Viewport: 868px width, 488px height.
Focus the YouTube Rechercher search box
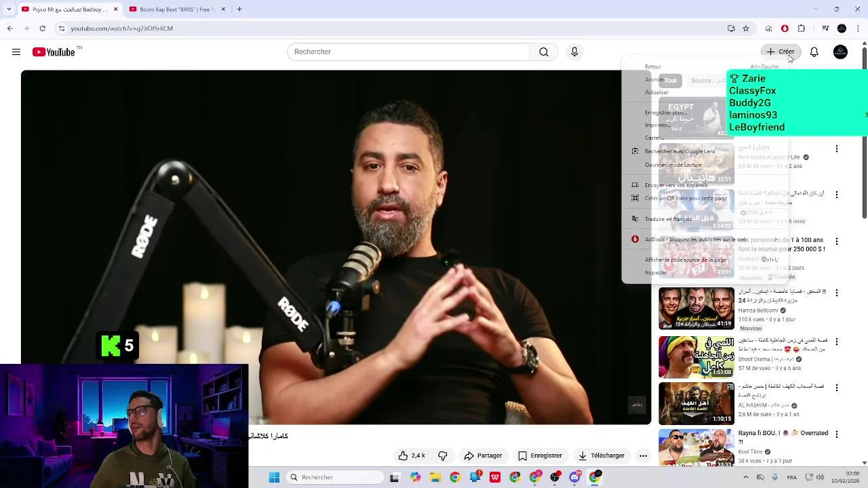tap(409, 52)
